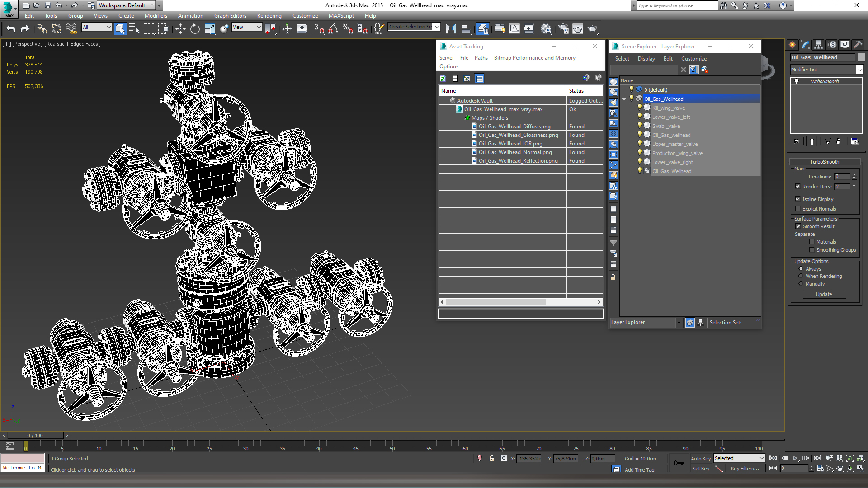Select the Bind to Space Warp tool
The image size is (868, 488).
71,29
